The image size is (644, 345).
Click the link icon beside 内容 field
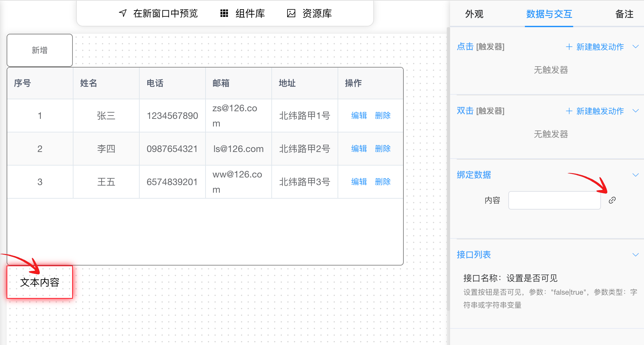coord(612,200)
